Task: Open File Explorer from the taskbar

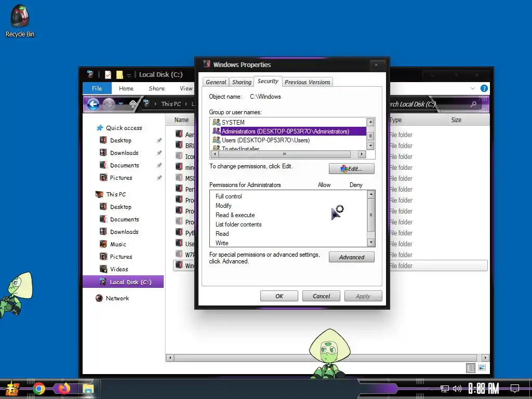Action: 88,389
